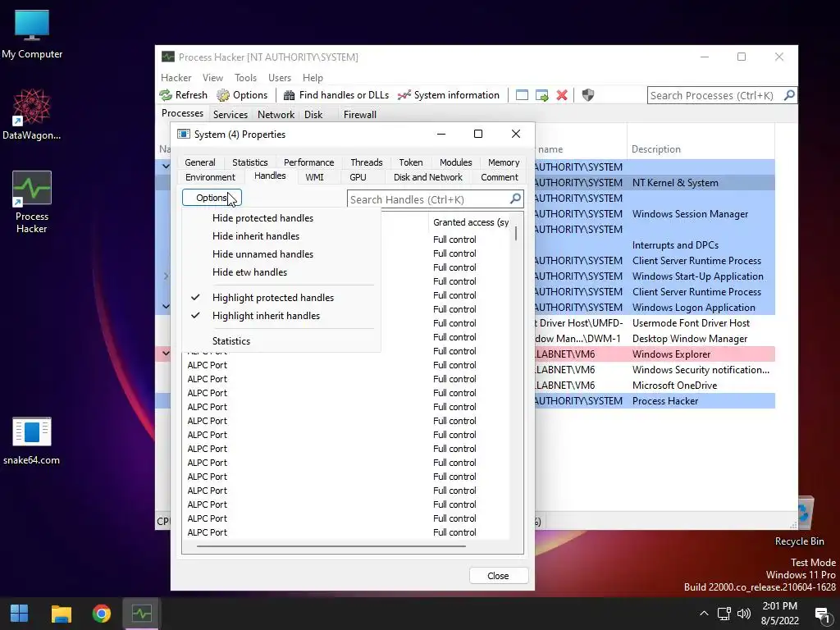Open the Token properties tab

pyautogui.click(x=411, y=162)
